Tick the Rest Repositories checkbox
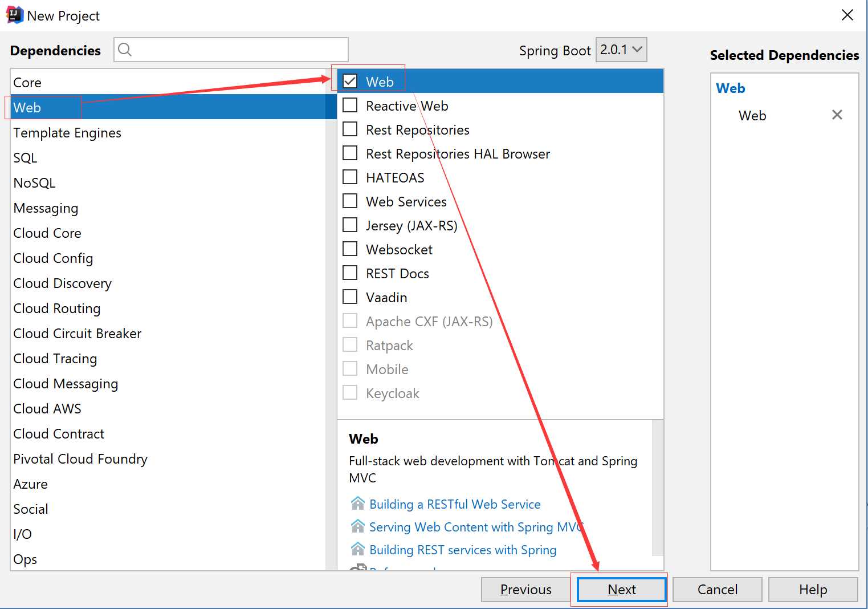Viewport: 868px width, 609px height. pos(350,129)
